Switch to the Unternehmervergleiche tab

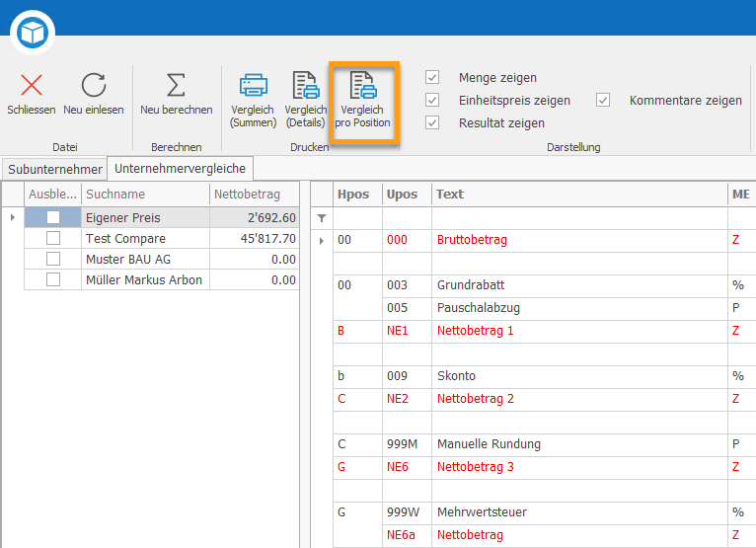tap(180, 169)
